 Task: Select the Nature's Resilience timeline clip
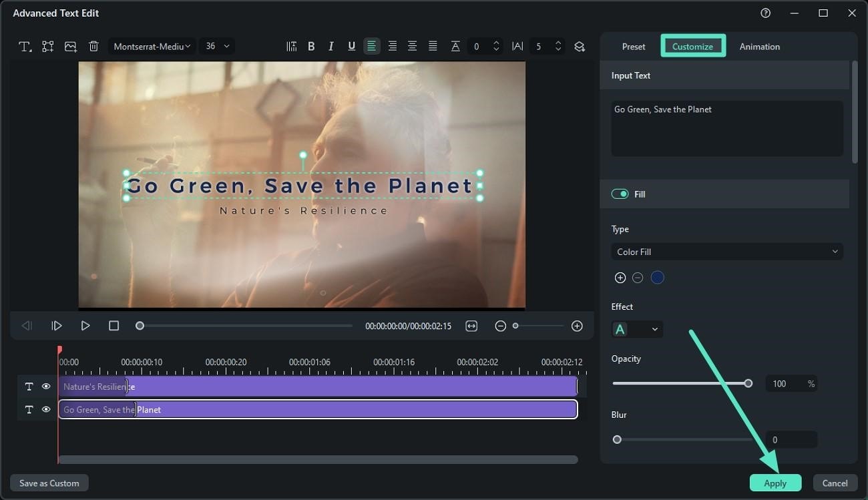318,387
